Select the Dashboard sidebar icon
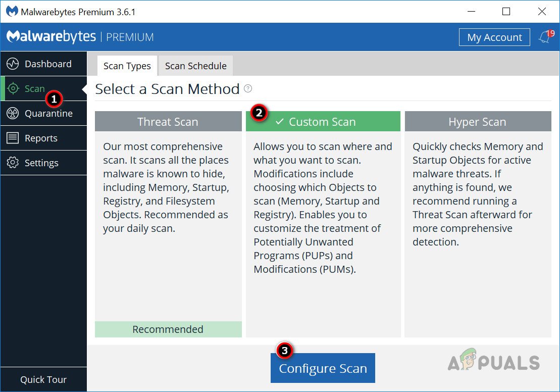Screen dimensions: 560x392 (x=12, y=64)
